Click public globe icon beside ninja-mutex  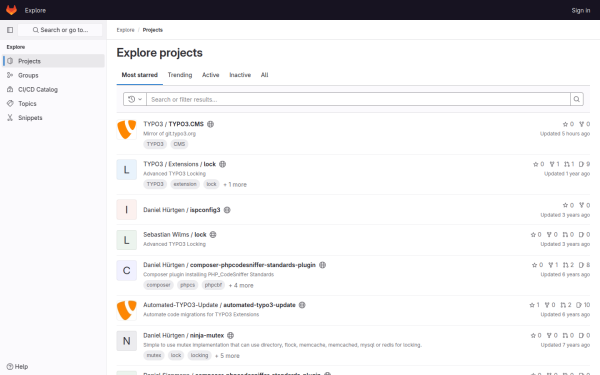230,335
